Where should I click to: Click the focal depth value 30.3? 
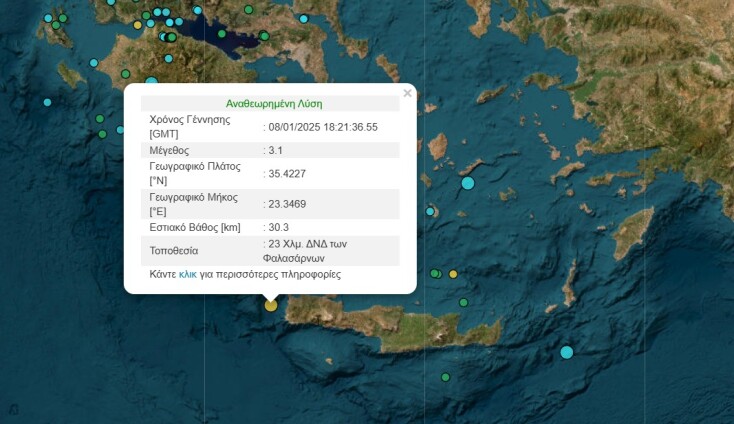pos(279,227)
